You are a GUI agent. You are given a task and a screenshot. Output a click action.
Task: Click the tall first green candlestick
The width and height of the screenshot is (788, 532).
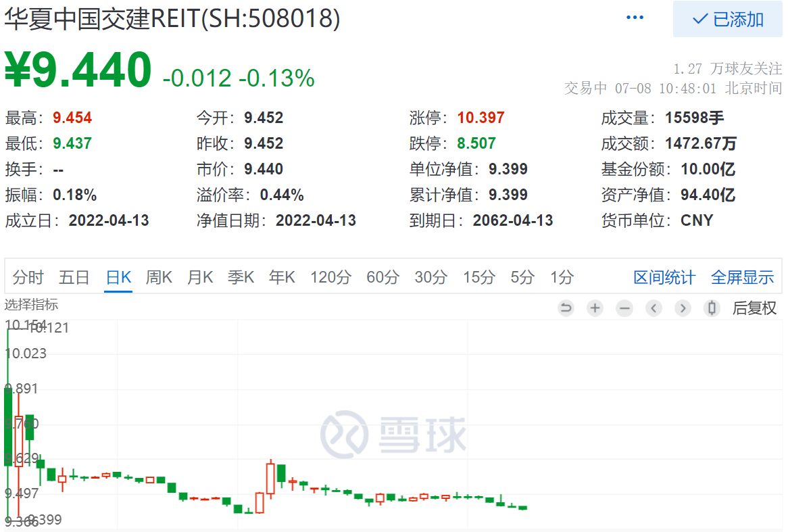8,427
